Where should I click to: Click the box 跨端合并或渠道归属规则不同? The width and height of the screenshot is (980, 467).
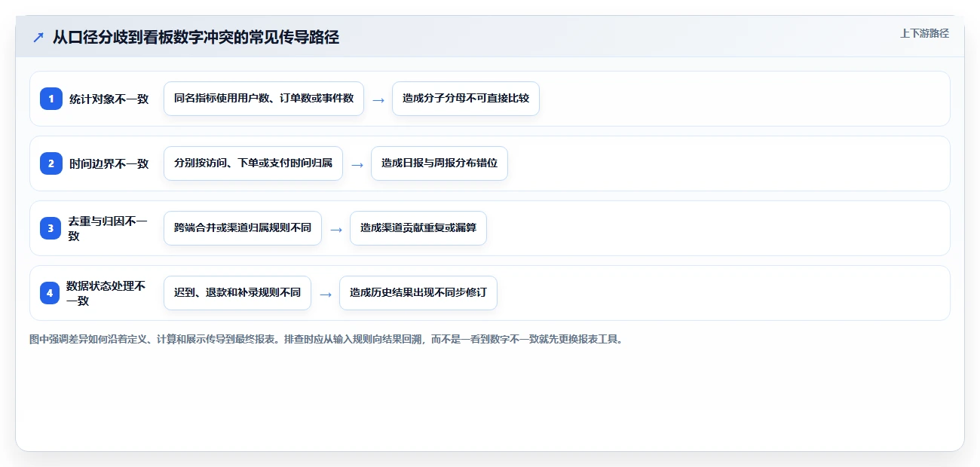243,228
